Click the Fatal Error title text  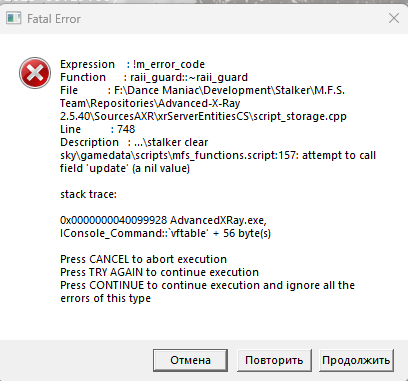pyautogui.click(x=54, y=19)
